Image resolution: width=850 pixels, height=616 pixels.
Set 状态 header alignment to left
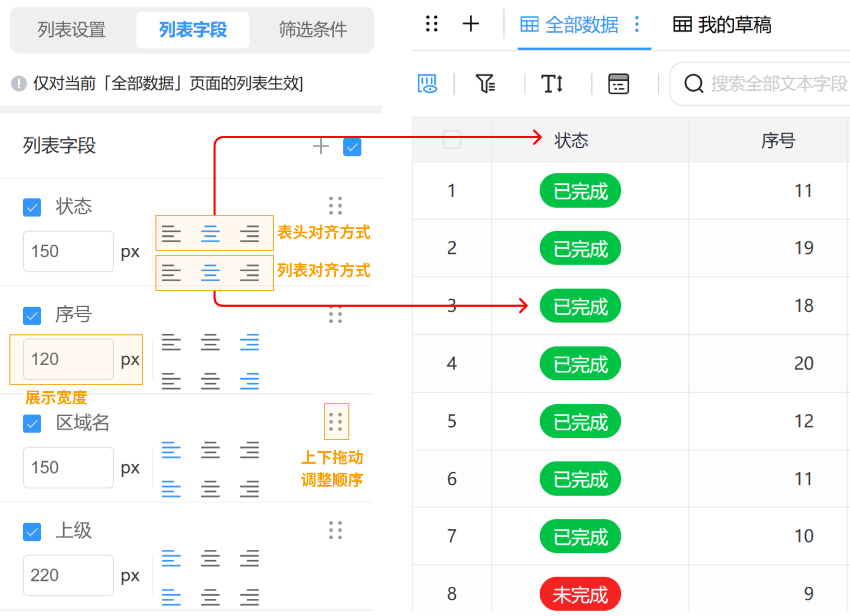172,234
